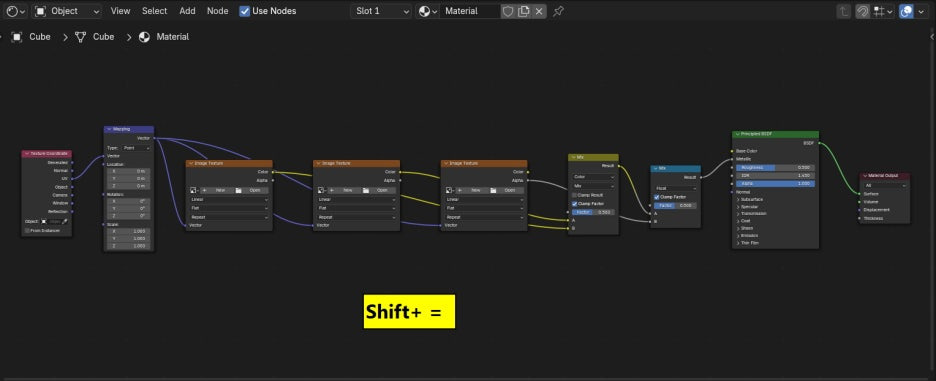Collapse the Material Output node

(864, 176)
